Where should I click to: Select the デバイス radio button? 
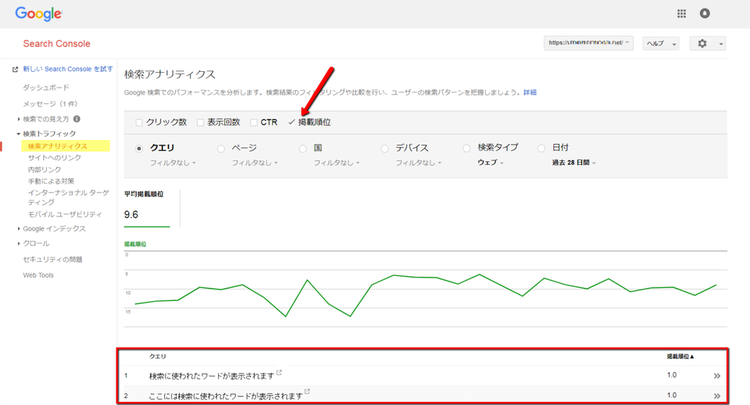(385, 149)
